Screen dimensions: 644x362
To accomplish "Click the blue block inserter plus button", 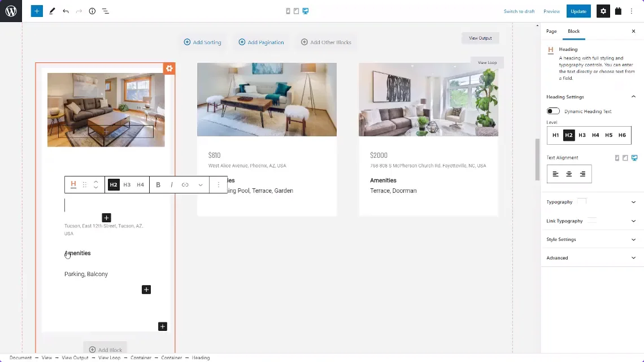I will [37, 11].
